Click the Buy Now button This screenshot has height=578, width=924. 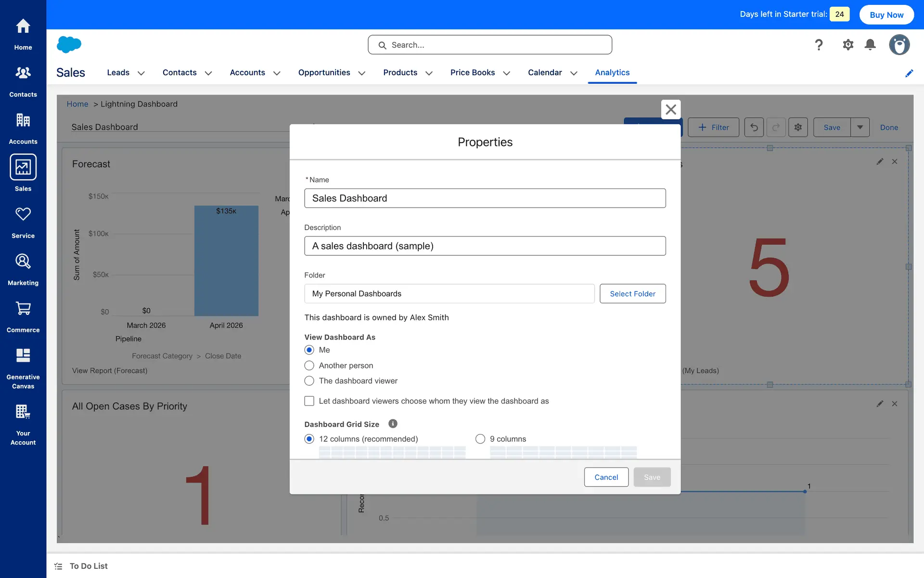point(886,14)
